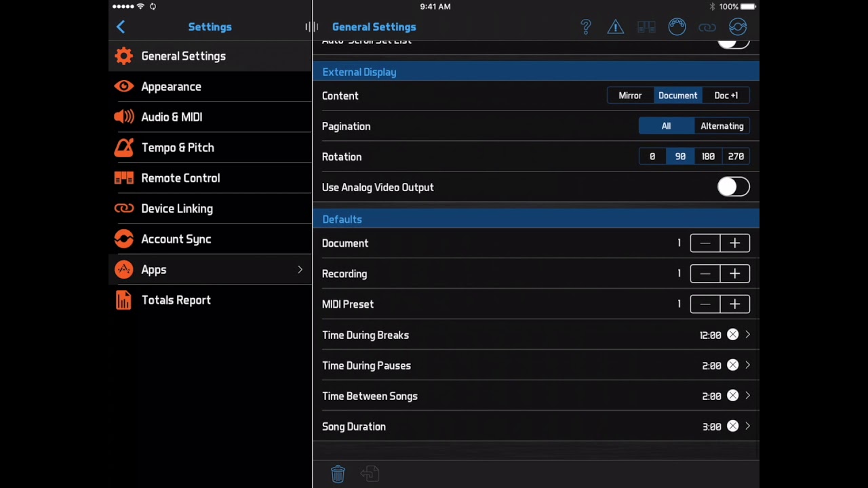Click the 12:00 Time During Breaks value
This screenshot has width=868, height=488.
coord(710,335)
